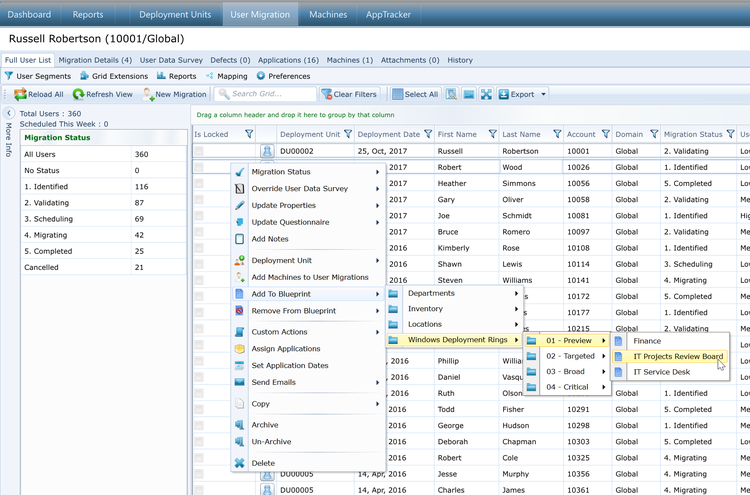Open the Export dropdown arrow
This screenshot has width=750, height=495.
(x=543, y=94)
